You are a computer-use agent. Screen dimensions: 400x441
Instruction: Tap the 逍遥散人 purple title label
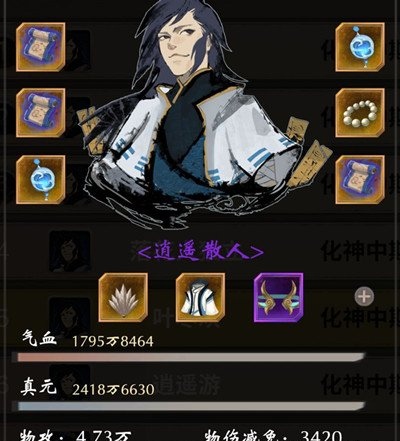click(x=201, y=252)
